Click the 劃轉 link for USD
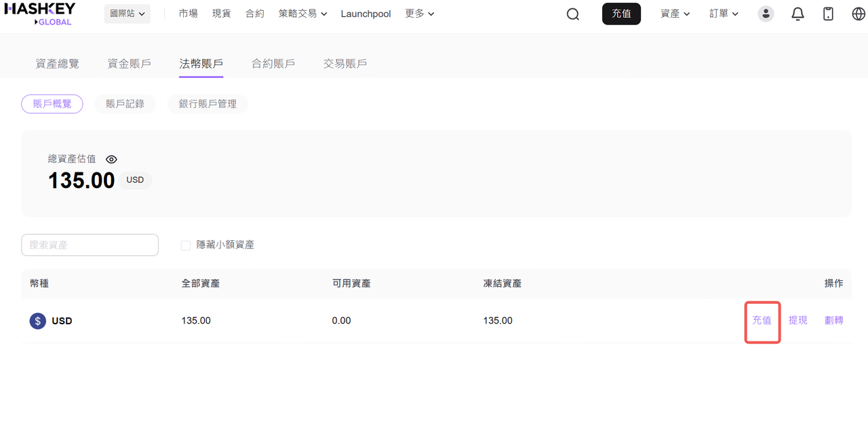The height and width of the screenshot is (441, 868). pos(833,320)
